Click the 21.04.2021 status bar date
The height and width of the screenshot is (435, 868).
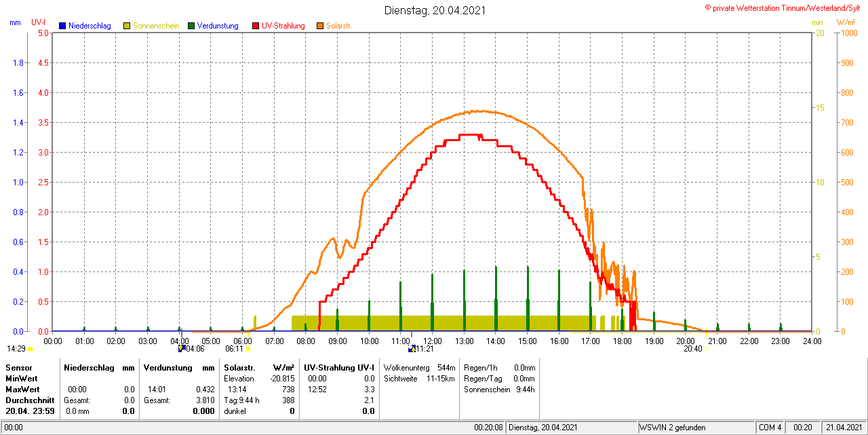(843, 428)
